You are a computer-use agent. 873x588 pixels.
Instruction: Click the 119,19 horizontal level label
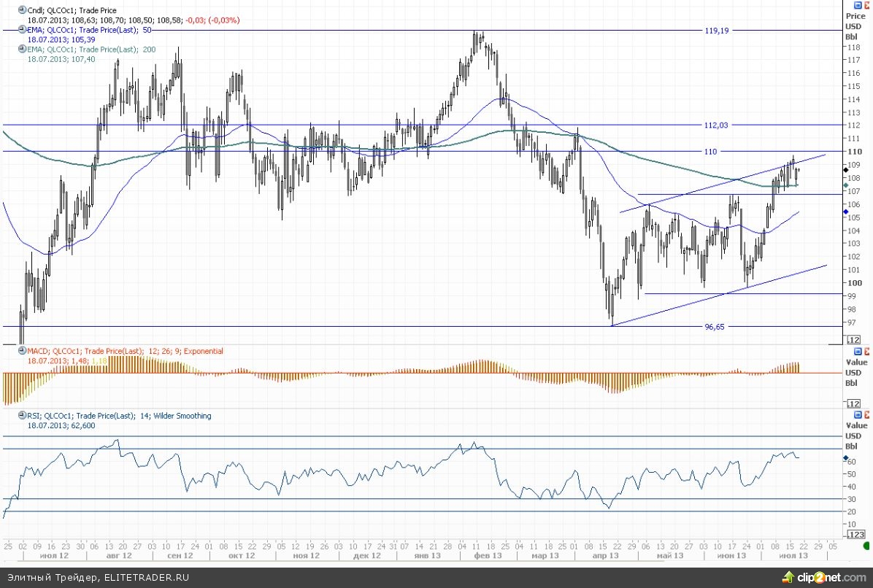click(716, 31)
